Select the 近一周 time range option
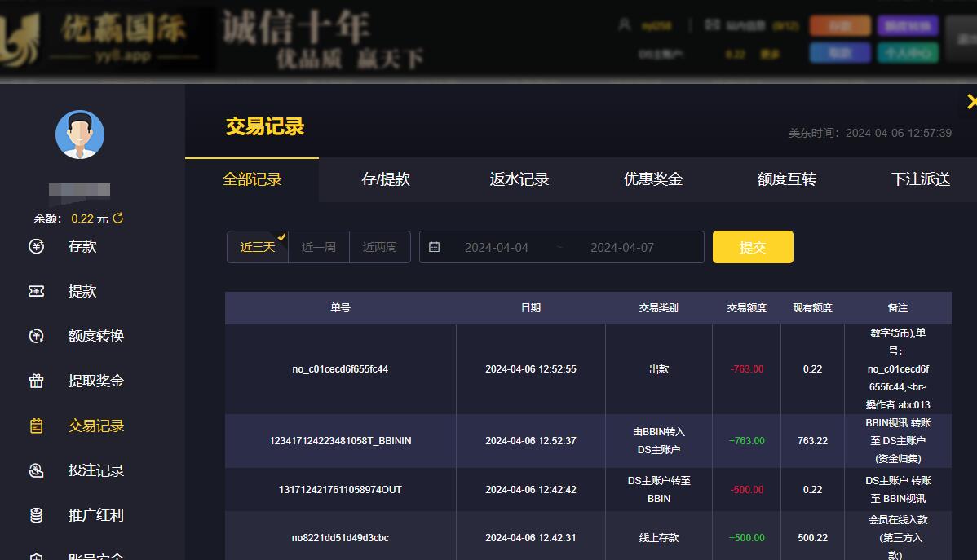Image resolution: width=977 pixels, height=560 pixels. [318, 247]
